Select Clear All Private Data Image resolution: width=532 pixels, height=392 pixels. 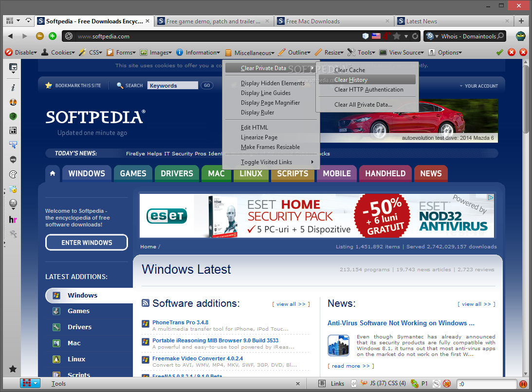[367, 105]
